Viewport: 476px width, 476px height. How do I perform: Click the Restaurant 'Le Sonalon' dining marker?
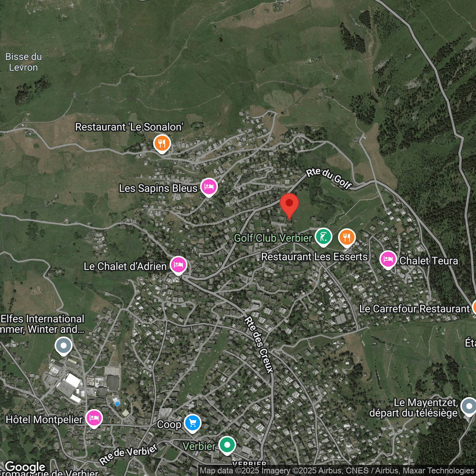click(x=162, y=143)
